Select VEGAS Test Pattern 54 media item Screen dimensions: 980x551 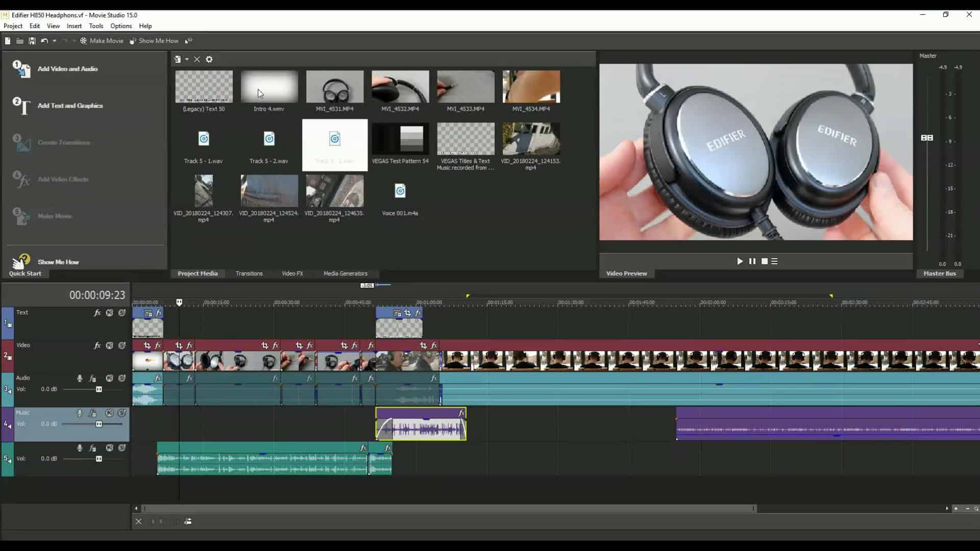pos(400,139)
